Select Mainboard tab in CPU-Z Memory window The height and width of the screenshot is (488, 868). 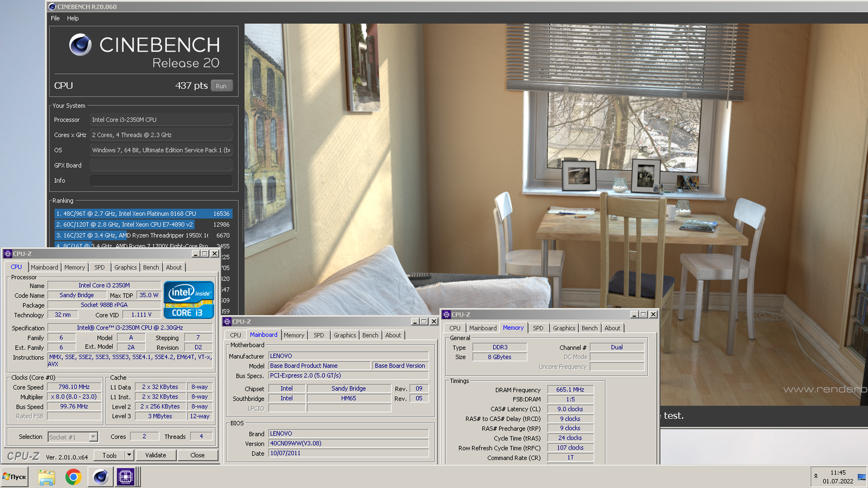tap(483, 328)
